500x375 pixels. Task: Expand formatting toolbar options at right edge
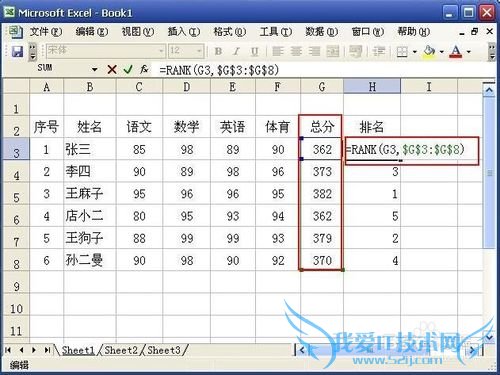click(x=492, y=52)
